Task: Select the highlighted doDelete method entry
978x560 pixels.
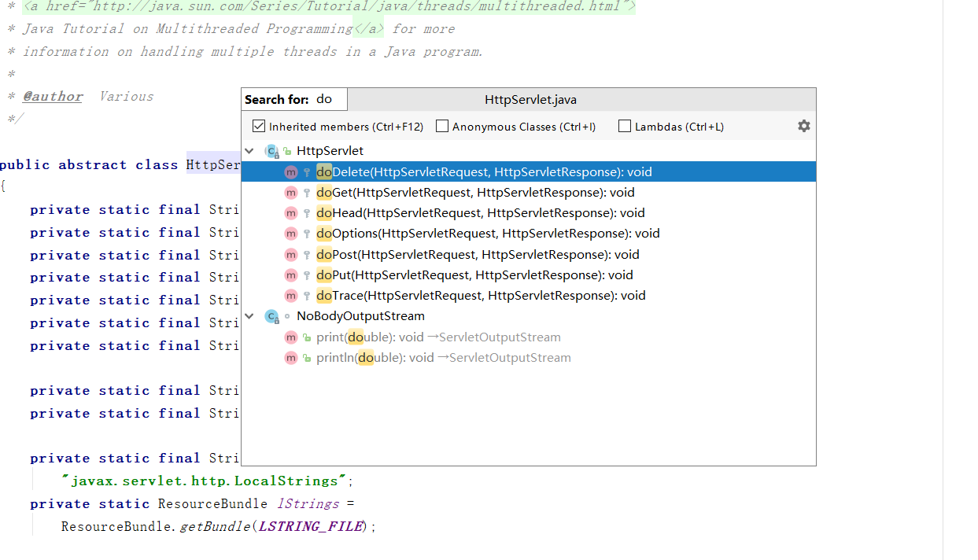Action: click(484, 172)
